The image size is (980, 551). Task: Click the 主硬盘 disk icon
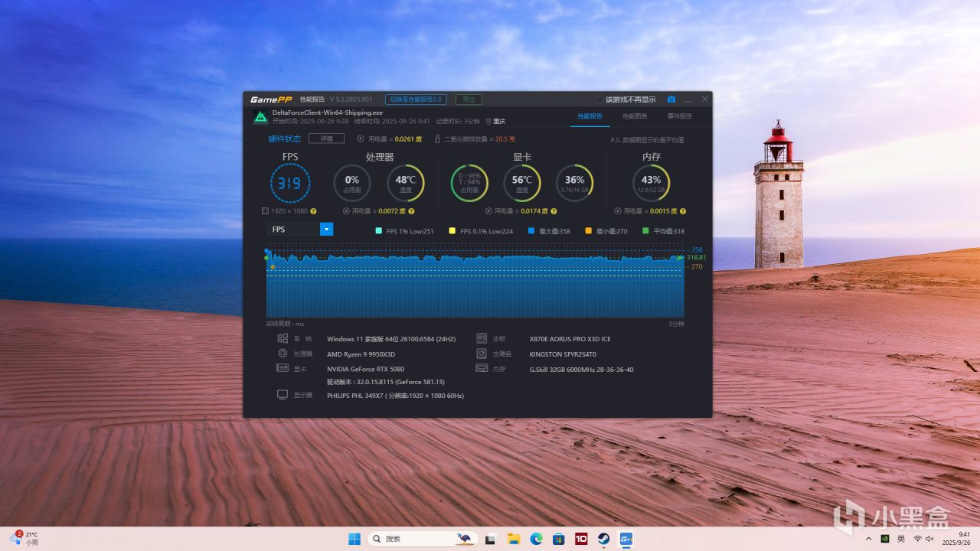tap(482, 354)
